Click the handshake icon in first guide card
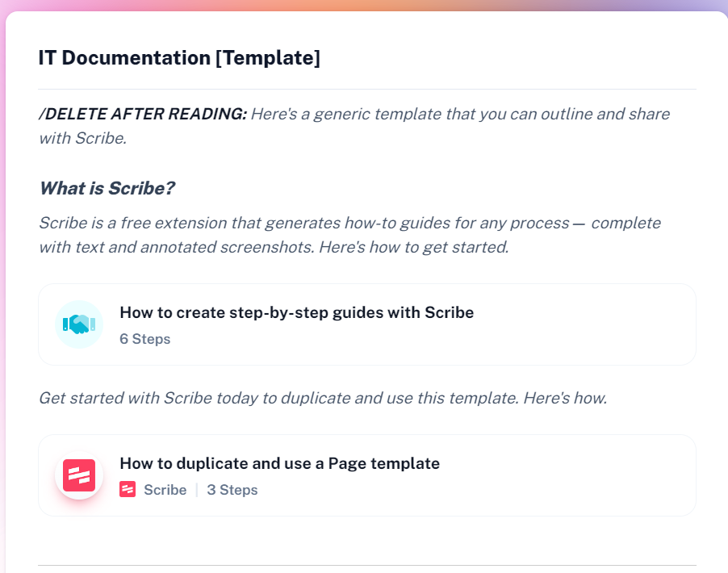This screenshot has width=728, height=573. [79, 324]
